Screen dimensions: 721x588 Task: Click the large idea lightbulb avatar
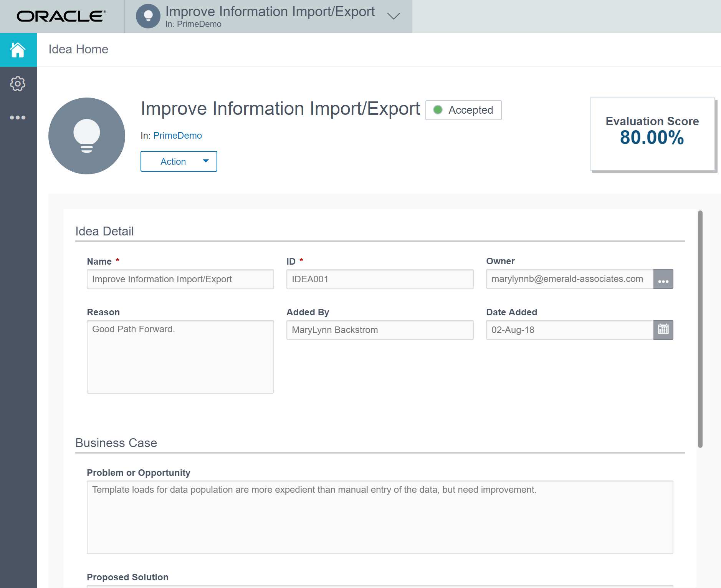[x=87, y=136]
